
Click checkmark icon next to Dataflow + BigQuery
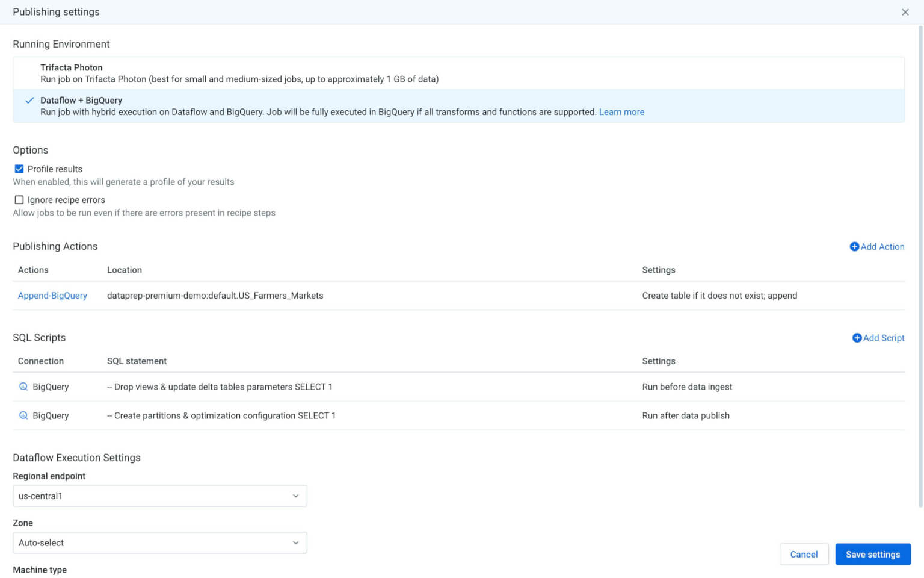pyautogui.click(x=29, y=101)
